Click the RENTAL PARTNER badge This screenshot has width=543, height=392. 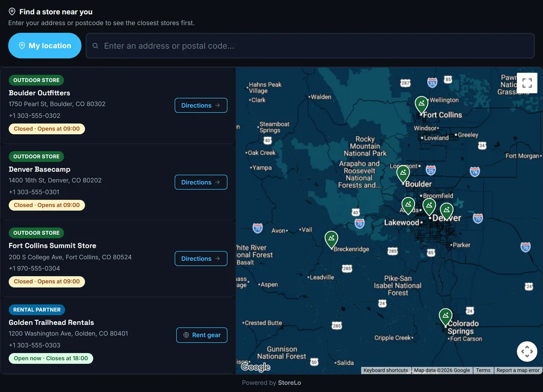[37, 310]
